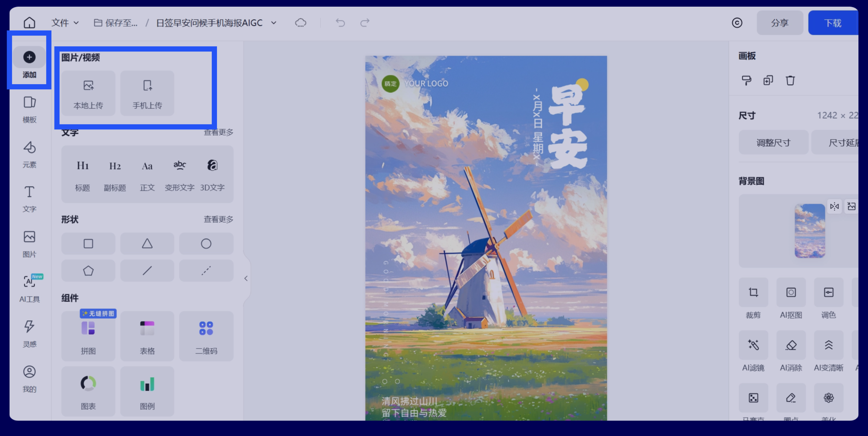The height and width of the screenshot is (436, 868).
Task: Add a 表格 table component
Action: click(x=147, y=336)
